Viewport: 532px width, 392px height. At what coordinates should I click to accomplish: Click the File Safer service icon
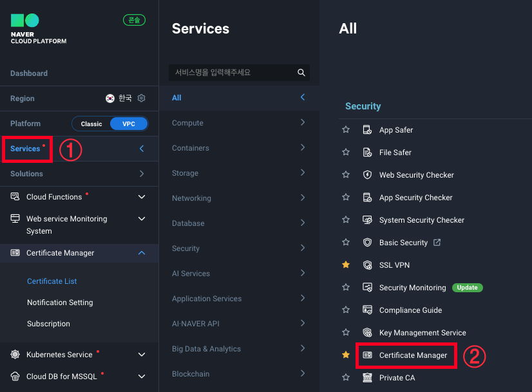click(x=367, y=153)
